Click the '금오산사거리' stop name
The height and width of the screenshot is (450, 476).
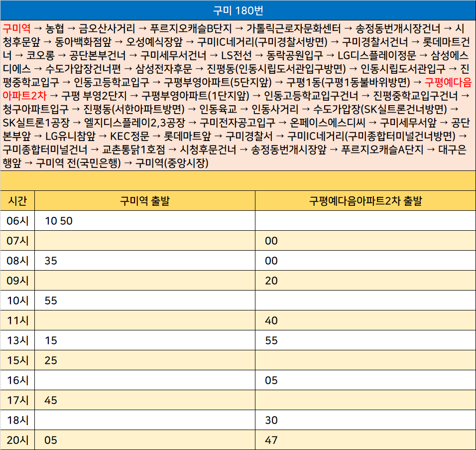click(107, 28)
